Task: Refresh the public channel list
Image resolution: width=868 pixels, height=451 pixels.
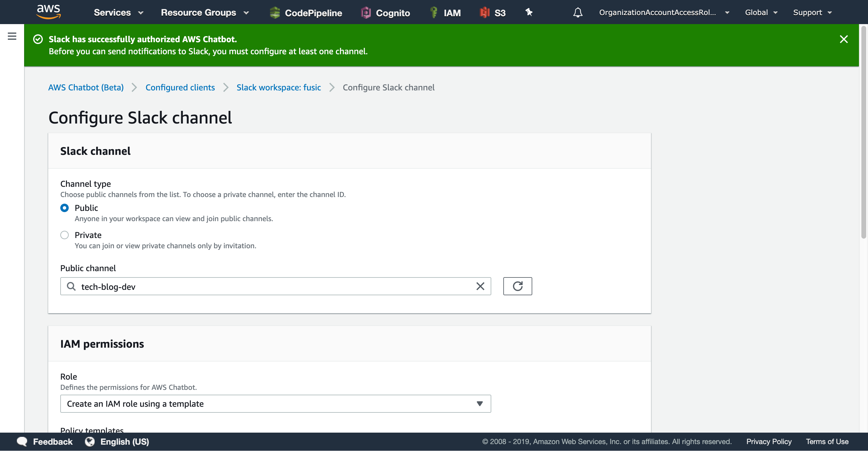Action: click(517, 286)
